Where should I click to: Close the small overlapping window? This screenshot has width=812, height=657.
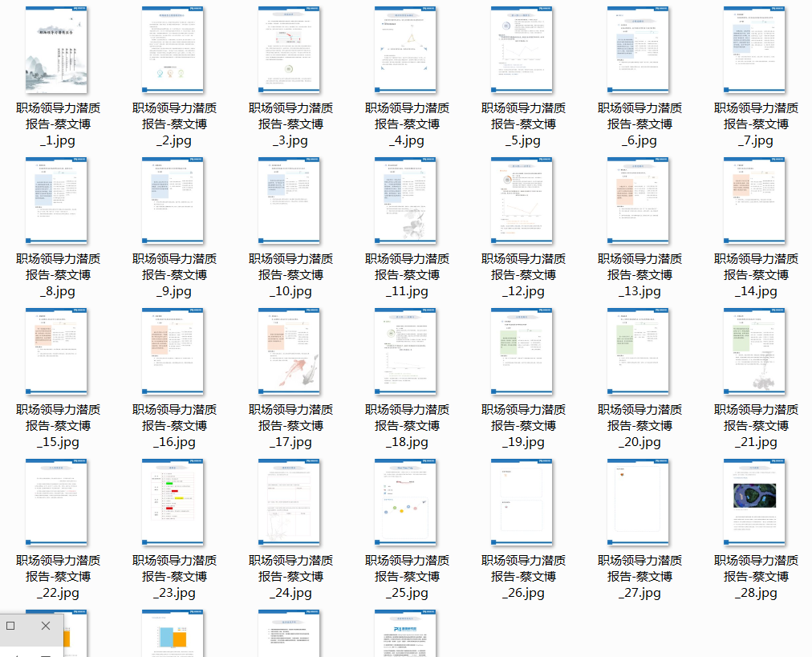coord(46,626)
